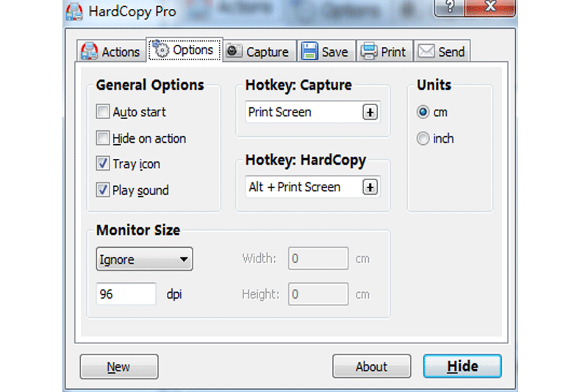Image resolution: width=588 pixels, height=392 pixels.
Task: Click the HardCopy Pro title bar icon
Action: click(x=74, y=12)
